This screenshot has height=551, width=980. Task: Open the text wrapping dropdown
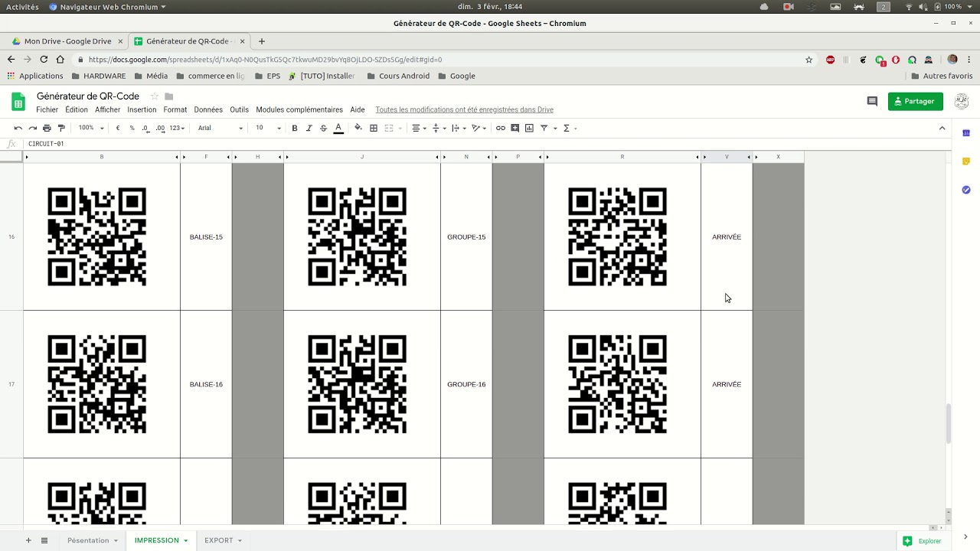(457, 128)
